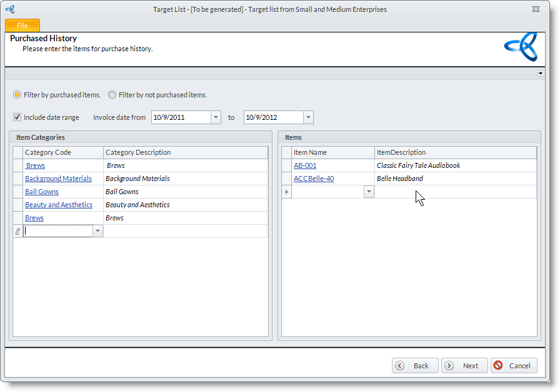Viewport: 560px width, 392px height.
Task: Open the invoice date to dropdown
Action: (308, 117)
